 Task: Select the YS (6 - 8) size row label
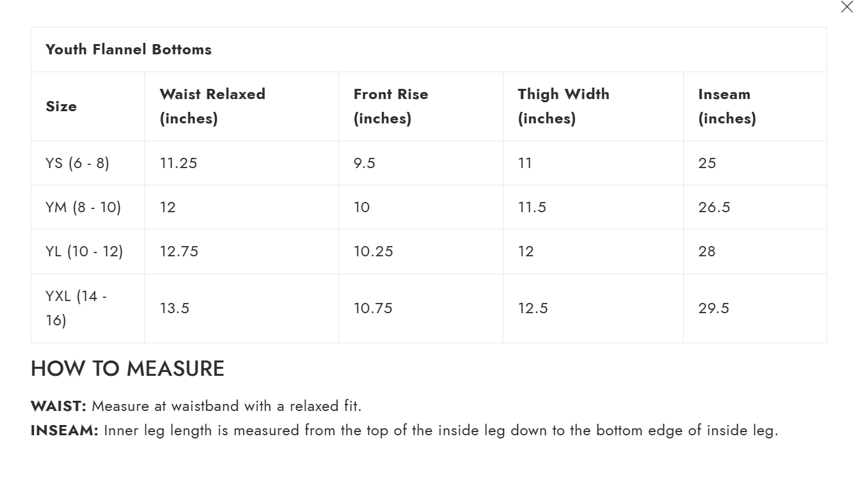click(77, 163)
